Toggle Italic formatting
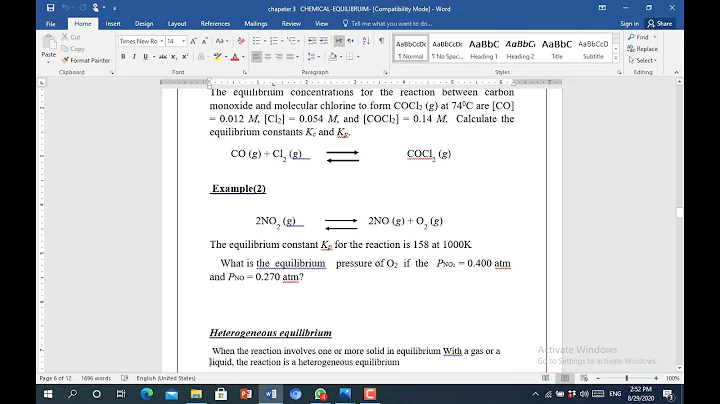The image size is (720, 404). 134,56
